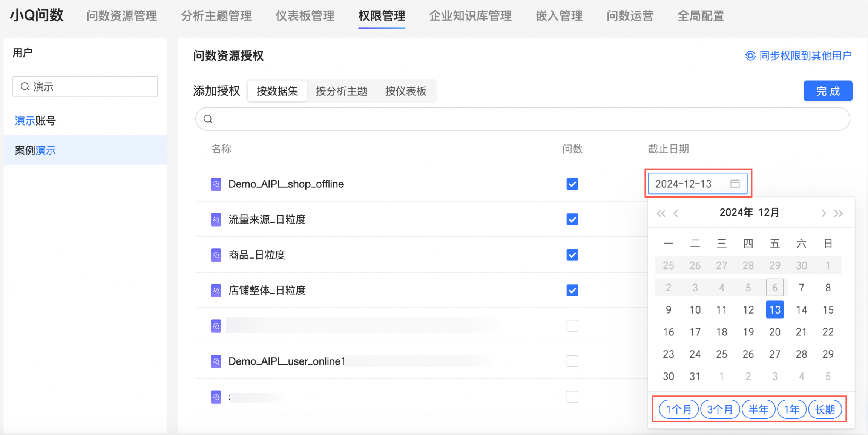Image resolution: width=868 pixels, height=435 pixels.
Task: Open 仪表板管理 in top navigation
Action: (305, 16)
